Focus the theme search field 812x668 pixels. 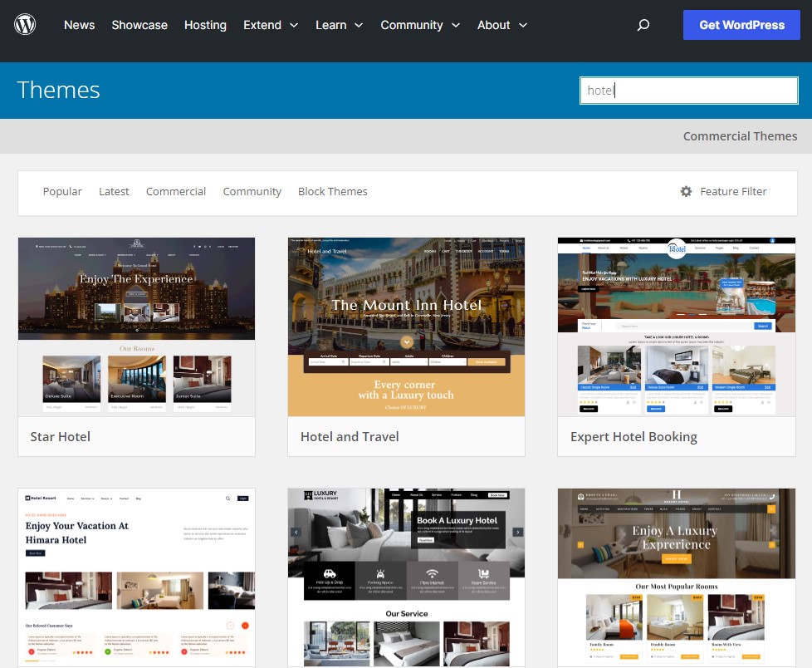point(689,91)
